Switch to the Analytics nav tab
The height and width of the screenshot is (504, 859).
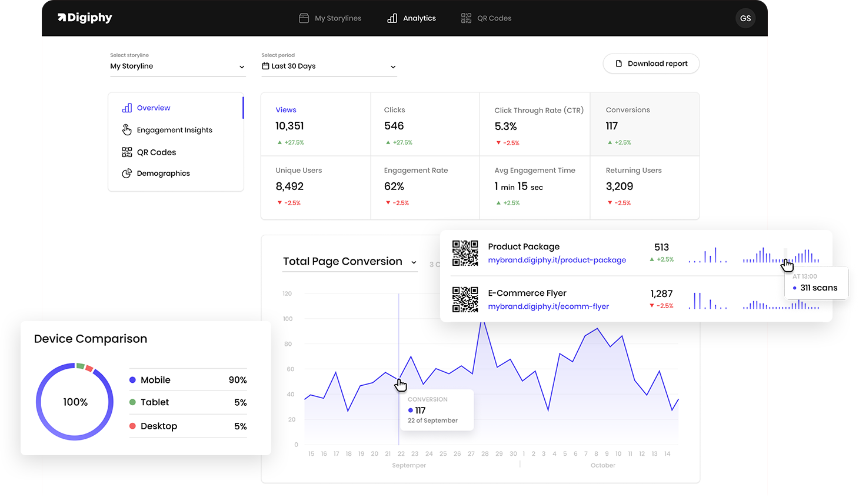pos(411,18)
